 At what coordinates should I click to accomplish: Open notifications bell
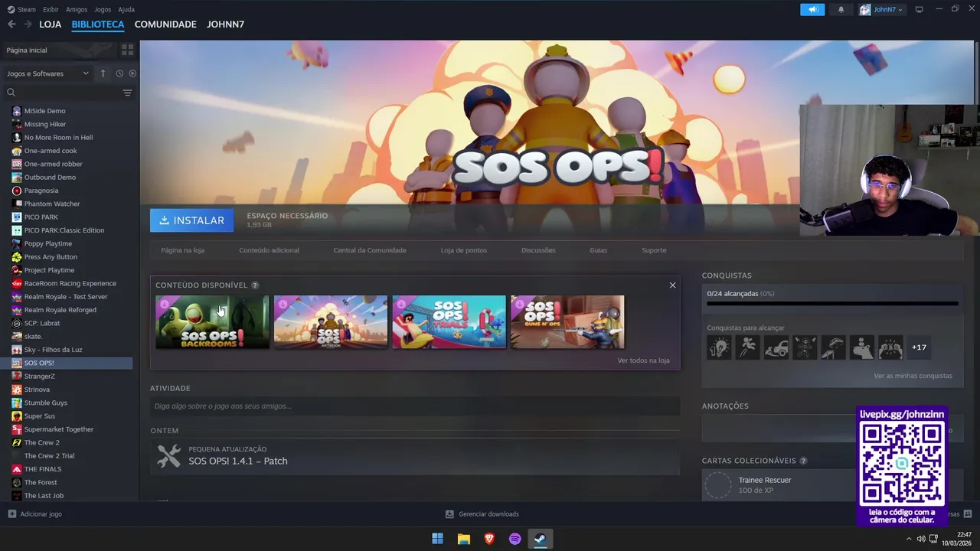coord(841,9)
